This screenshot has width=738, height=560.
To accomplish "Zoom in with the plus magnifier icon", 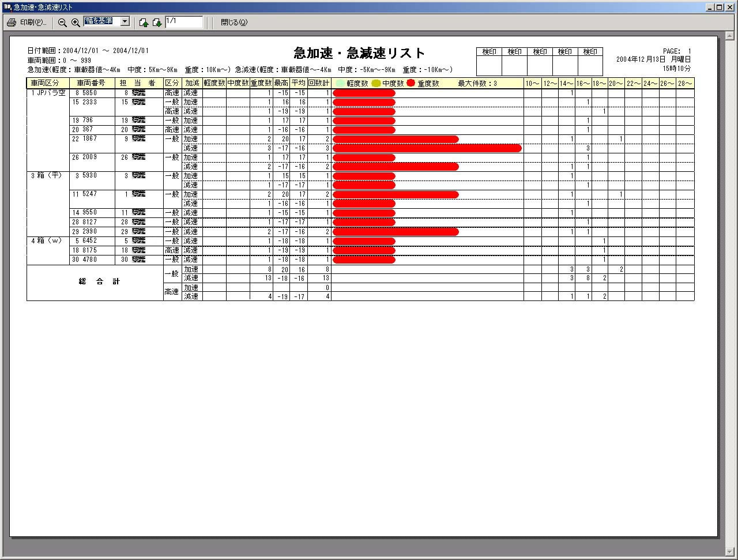I will (76, 22).
